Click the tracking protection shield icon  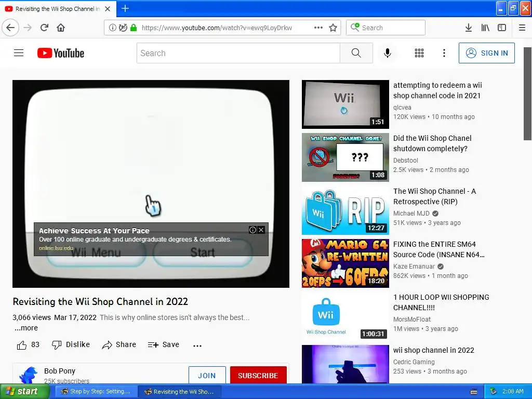(x=123, y=28)
